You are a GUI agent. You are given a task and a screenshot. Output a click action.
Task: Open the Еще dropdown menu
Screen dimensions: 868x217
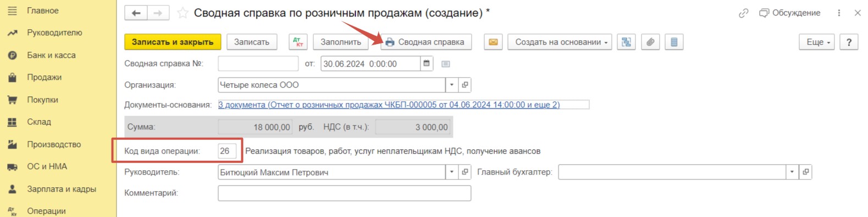click(x=817, y=42)
